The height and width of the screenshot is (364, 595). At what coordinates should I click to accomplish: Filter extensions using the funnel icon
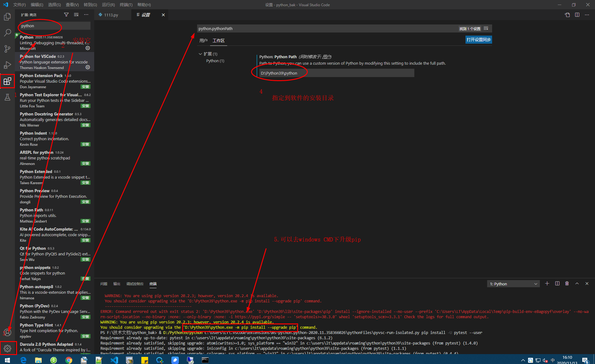[x=66, y=15]
